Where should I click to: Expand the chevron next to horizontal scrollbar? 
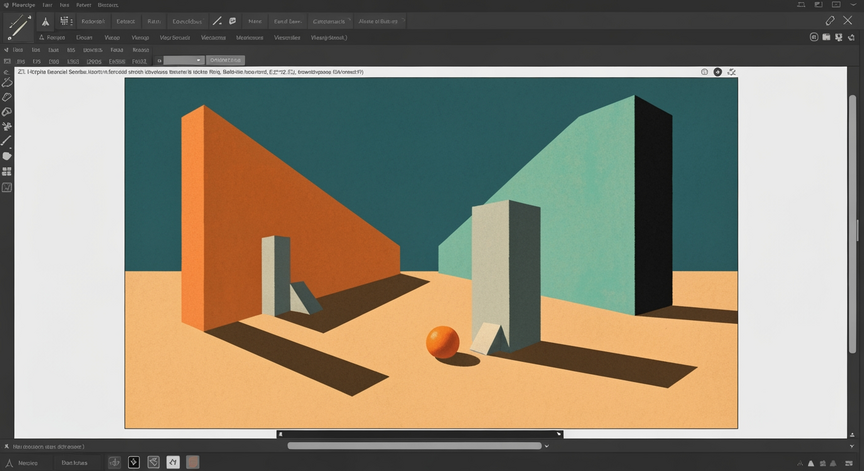point(547,446)
